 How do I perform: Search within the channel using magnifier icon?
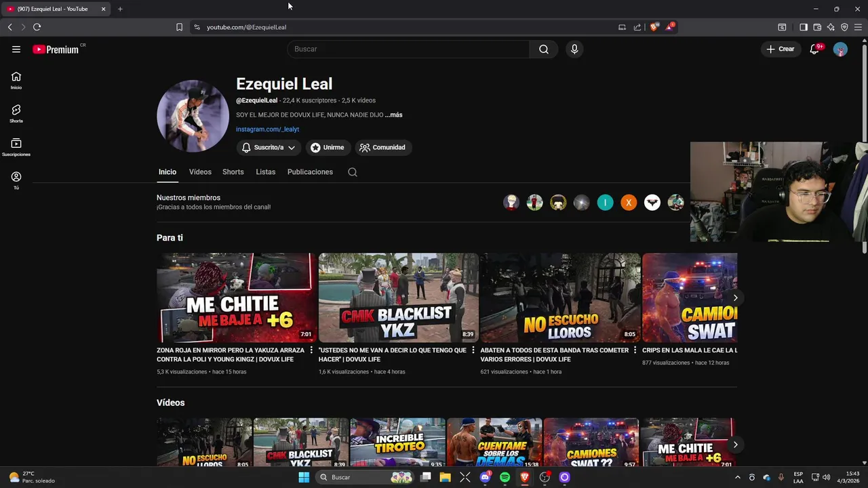353,172
